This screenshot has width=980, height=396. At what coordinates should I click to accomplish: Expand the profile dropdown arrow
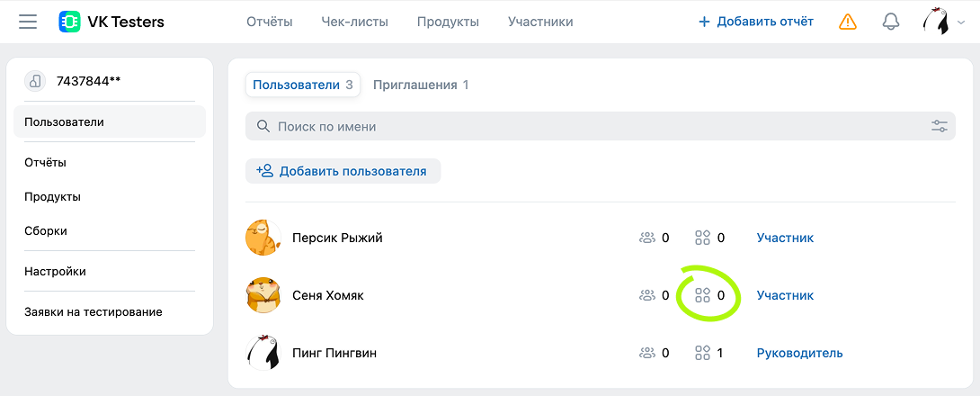pos(961,22)
